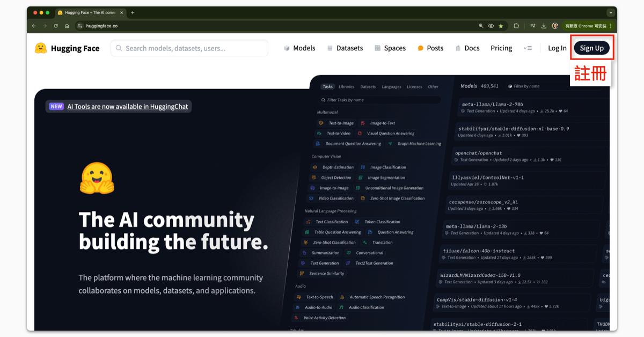The height and width of the screenshot is (337, 644).
Task: Reload the page with the browser refresh icon
Action: (x=56, y=26)
